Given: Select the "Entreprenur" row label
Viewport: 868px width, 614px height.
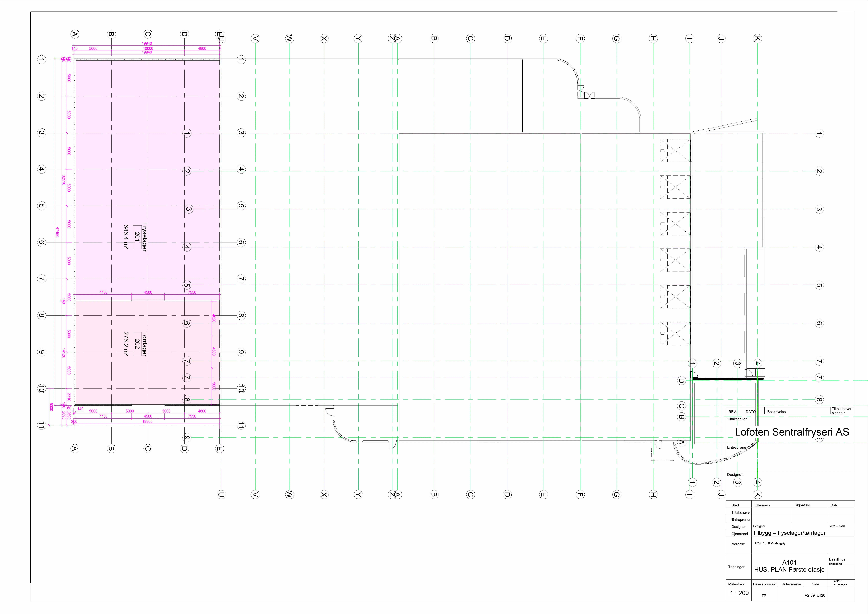Looking at the screenshot, I should [x=741, y=520].
